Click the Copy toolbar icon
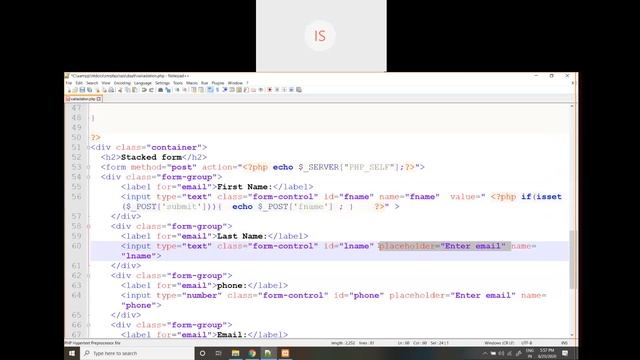Image resolution: width=640 pixels, height=360 pixels. (x=128, y=90)
